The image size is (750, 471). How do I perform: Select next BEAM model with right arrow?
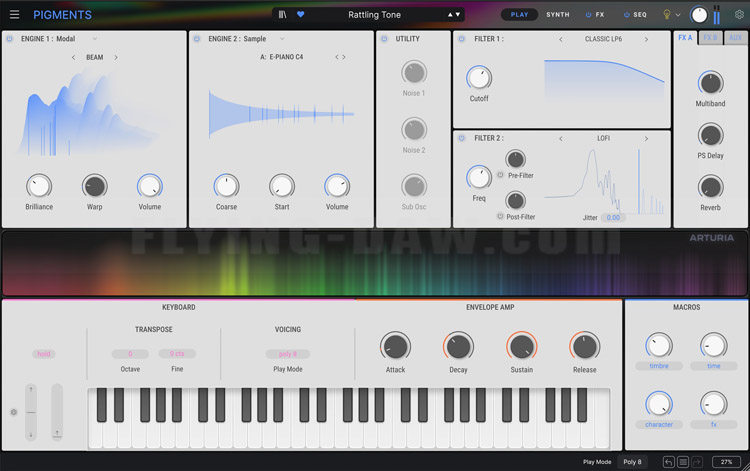point(116,57)
